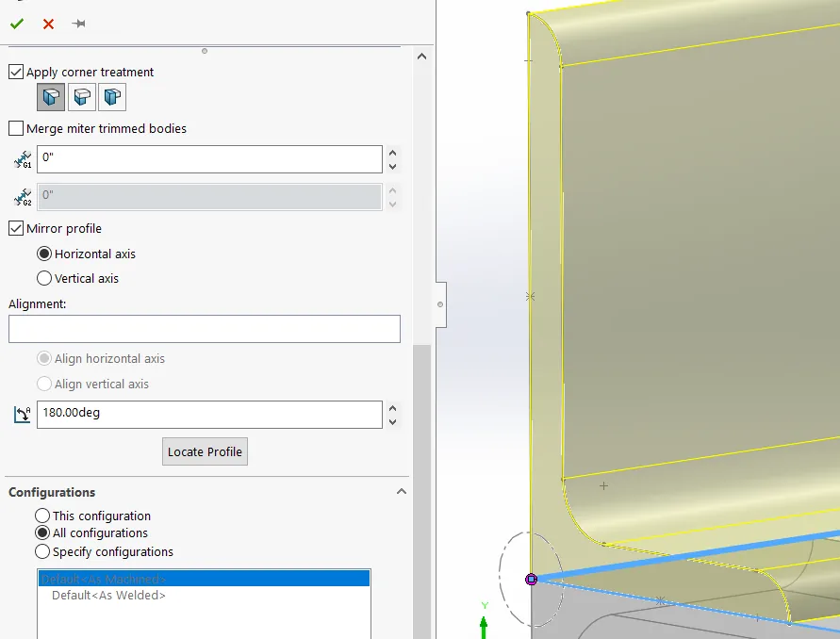Click the Gap G1 distance icon

pos(21,158)
